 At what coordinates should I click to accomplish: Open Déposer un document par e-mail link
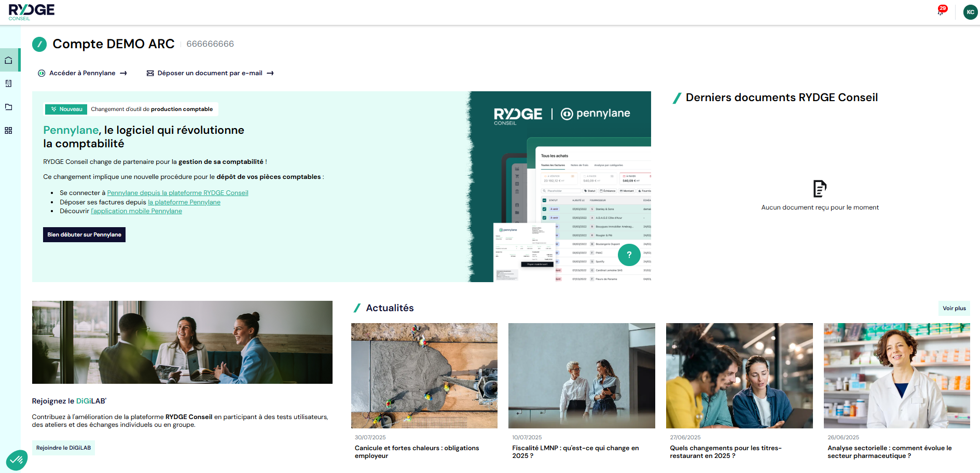pyautogui.click(x=210, y=73)
